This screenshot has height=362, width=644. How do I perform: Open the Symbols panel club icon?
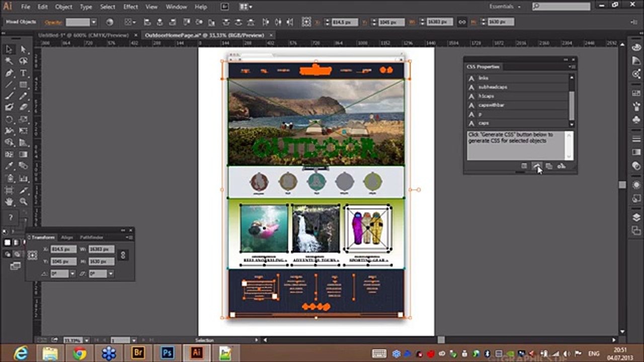point(636,120)
